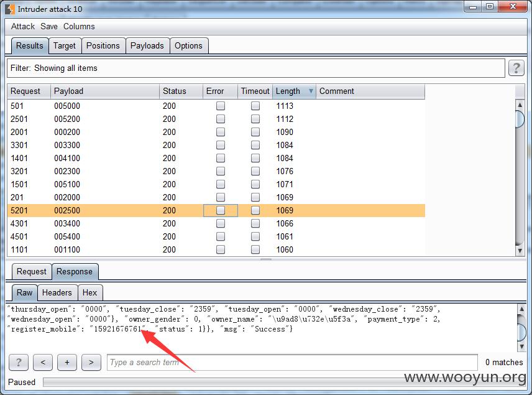Select row with payload 001100
The image size is (532, 395).
click(x=216, y=249)
